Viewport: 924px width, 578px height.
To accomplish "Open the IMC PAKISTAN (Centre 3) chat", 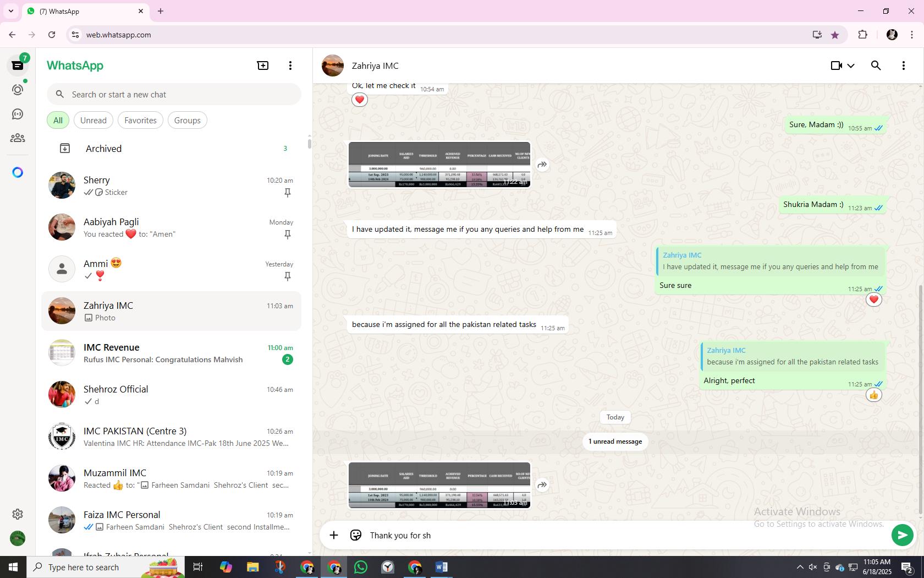I will coord(172,437).
